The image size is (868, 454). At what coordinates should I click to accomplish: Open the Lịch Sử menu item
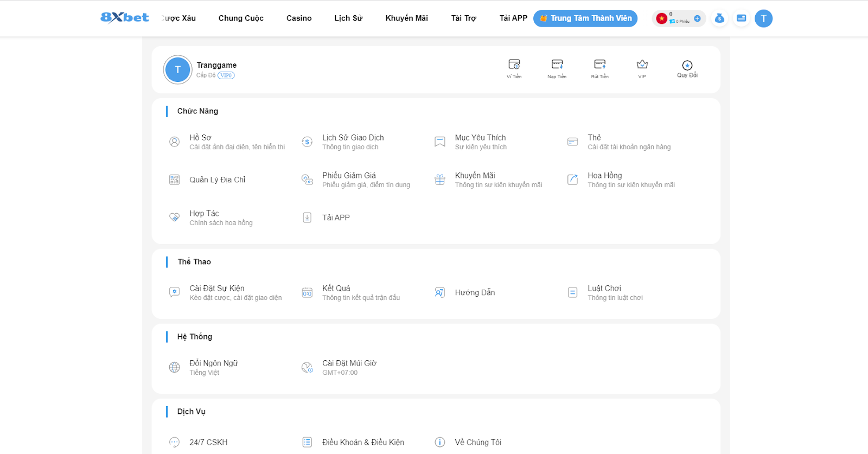point(348,18)
